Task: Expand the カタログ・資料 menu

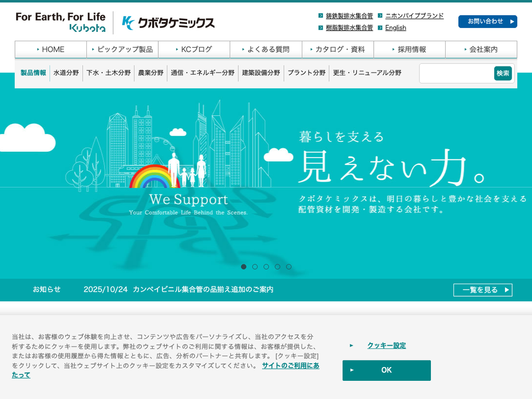Action: (x=338, y=50)
